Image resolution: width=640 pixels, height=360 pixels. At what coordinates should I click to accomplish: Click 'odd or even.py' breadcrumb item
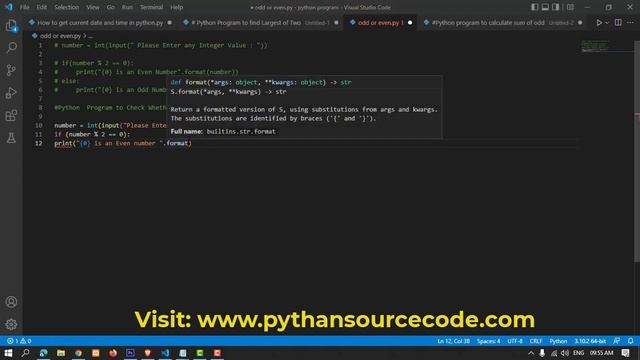point(60,36)
